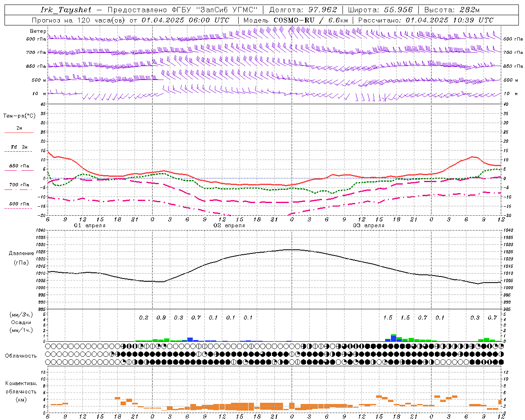Viewport: 525px width, 420px height.
Task: Click the 02 апреля date label
Action: coord(229,226)
